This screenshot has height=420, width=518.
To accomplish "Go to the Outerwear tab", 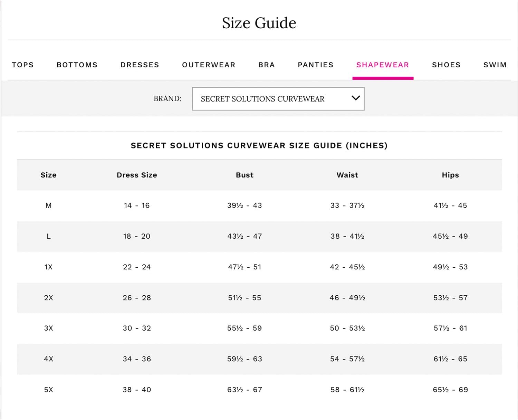I will (209, 65).
